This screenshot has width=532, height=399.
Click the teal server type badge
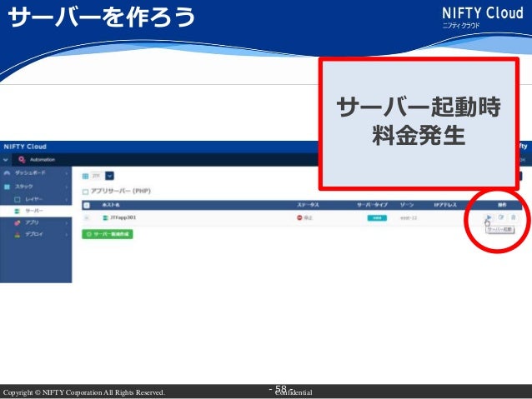click(377, 218)
